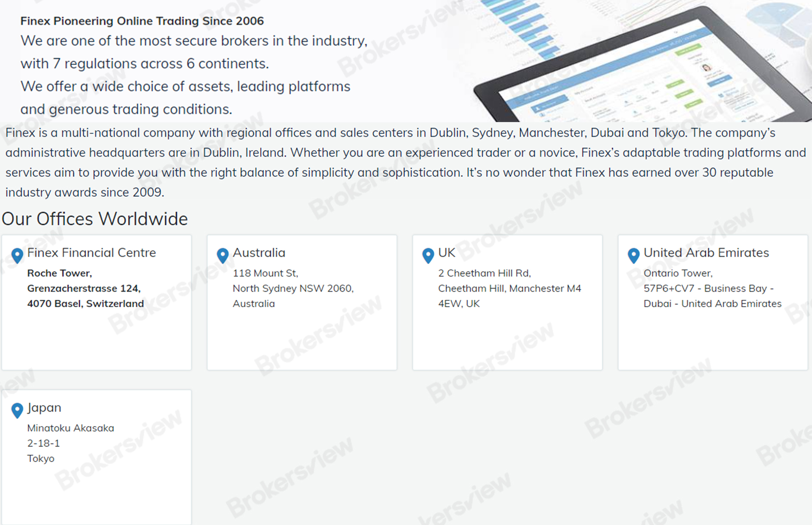
Task: Select the United Arab Emirates map pin icon
Action: pyautogui.click(x=633, y=256)
